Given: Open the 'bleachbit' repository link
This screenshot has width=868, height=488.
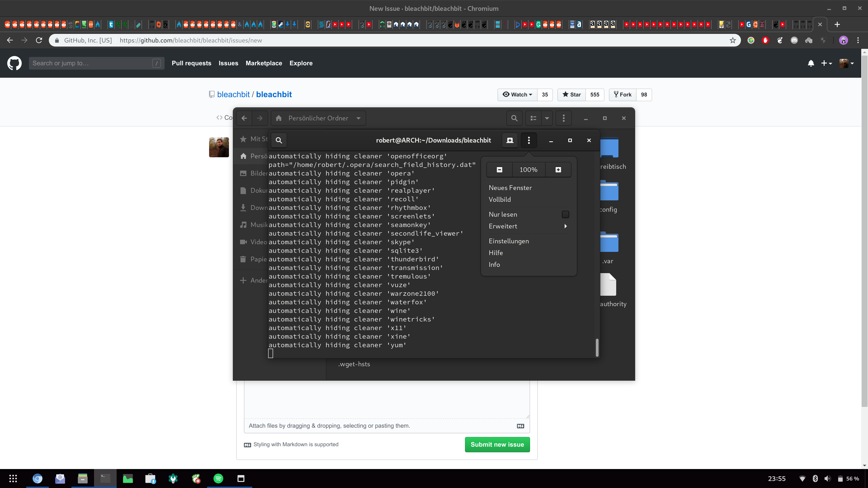Looking at the screenshot, I should tap(274, 94).
